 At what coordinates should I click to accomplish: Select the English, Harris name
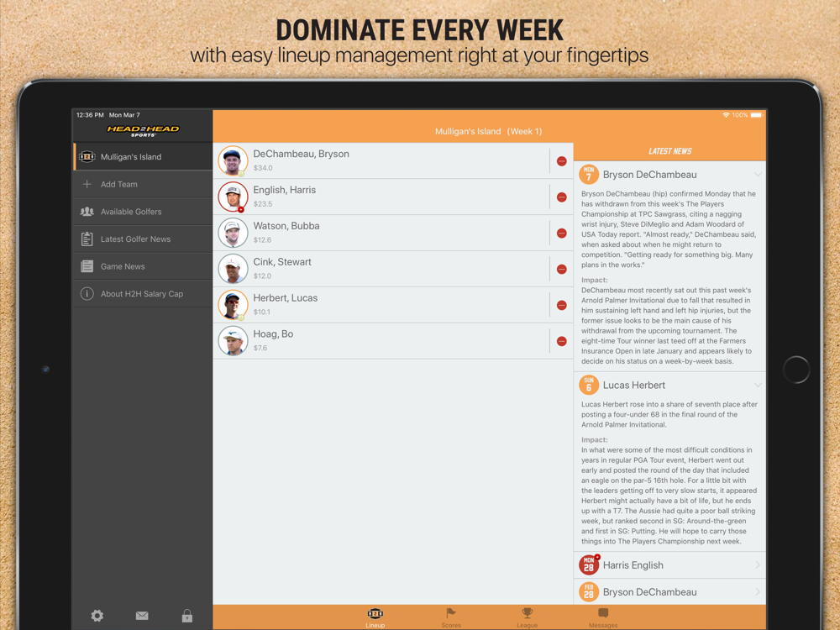point(285,190)
